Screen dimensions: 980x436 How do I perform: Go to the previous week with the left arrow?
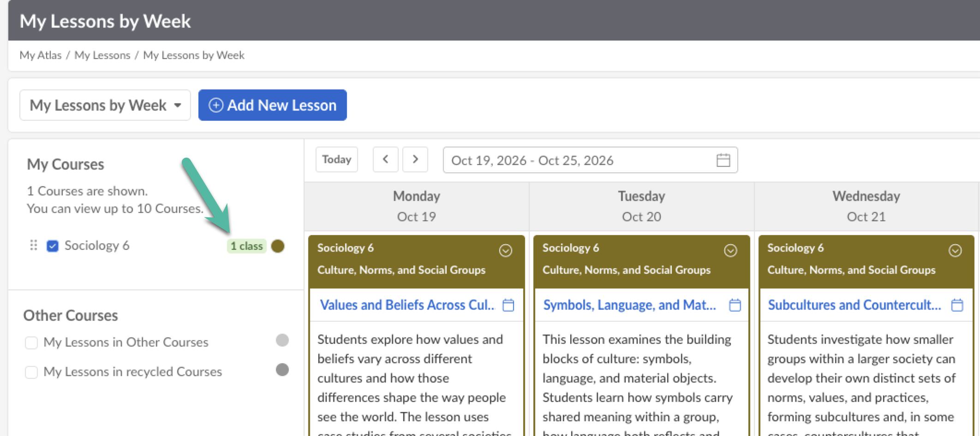click(385, 159)
